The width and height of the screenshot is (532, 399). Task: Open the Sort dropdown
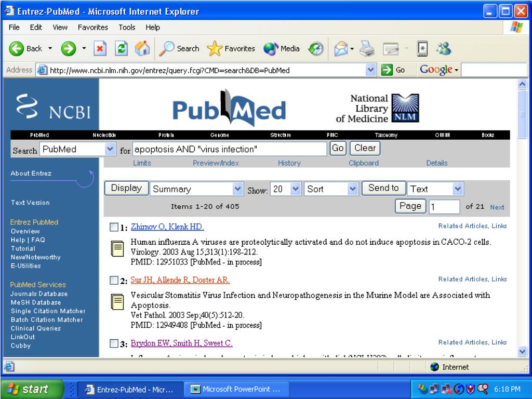point(353,189)
